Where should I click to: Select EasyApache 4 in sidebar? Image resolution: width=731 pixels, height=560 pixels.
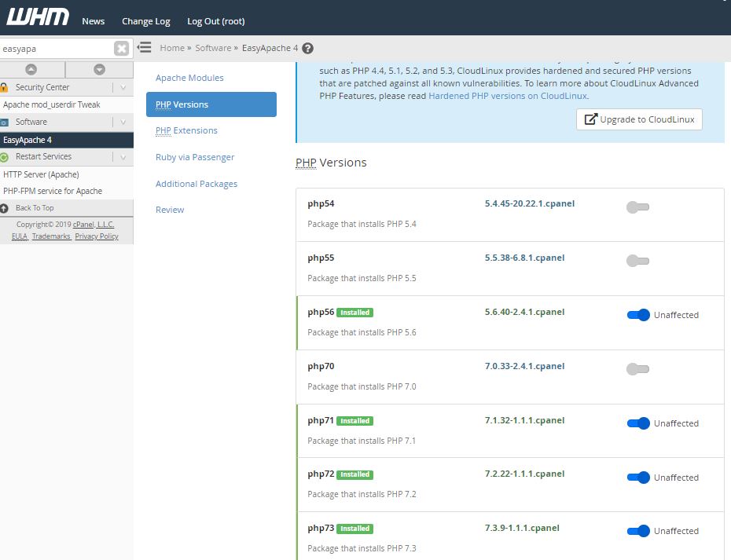(x=67, y=140)
